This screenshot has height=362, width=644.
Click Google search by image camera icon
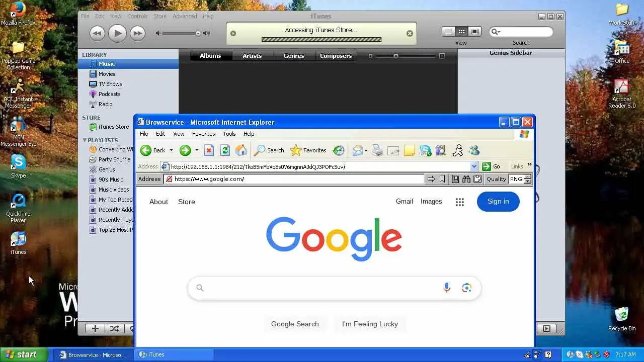tap(466, 288)
